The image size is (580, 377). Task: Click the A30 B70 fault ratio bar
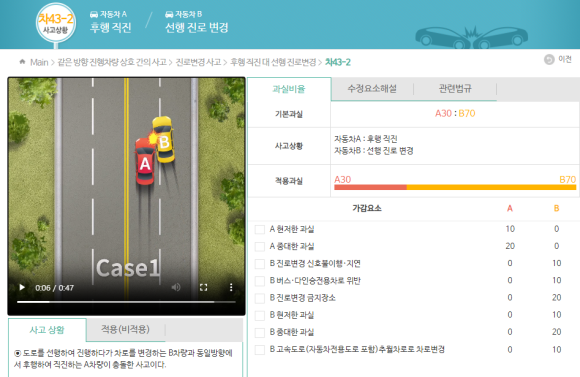point(455,188)
